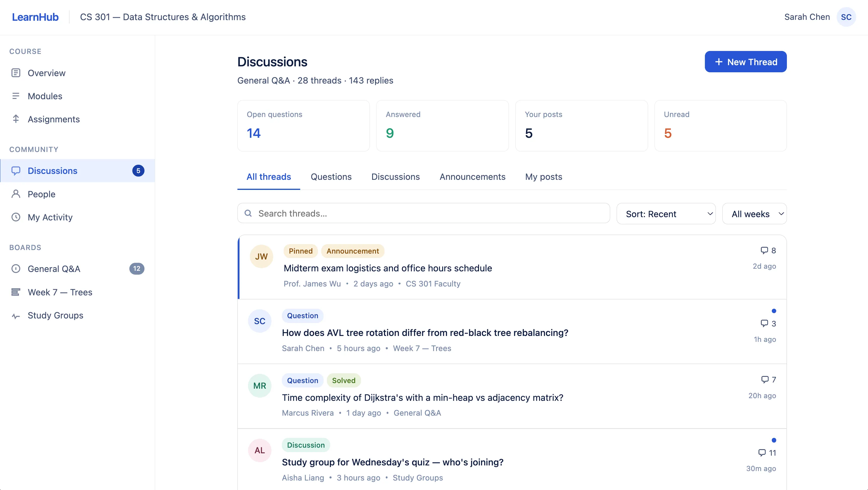Click the course title CS 301 in header
The image size is (868, 490).
click(x=163, y=17)
